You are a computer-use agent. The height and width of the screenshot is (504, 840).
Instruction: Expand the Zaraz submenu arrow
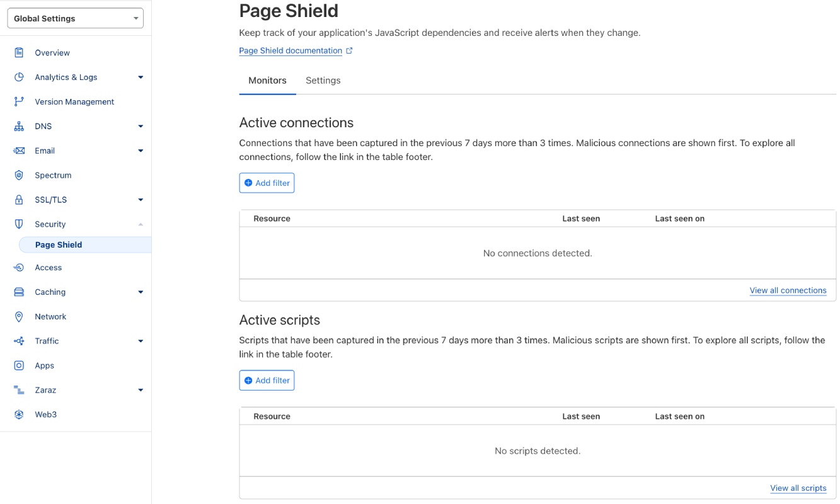[x=141, y=391]
